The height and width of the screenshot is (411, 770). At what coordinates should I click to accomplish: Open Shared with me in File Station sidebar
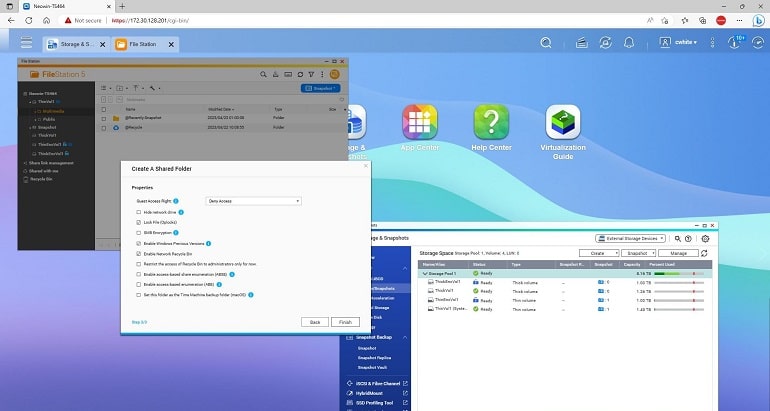click(x=43, y=171)
